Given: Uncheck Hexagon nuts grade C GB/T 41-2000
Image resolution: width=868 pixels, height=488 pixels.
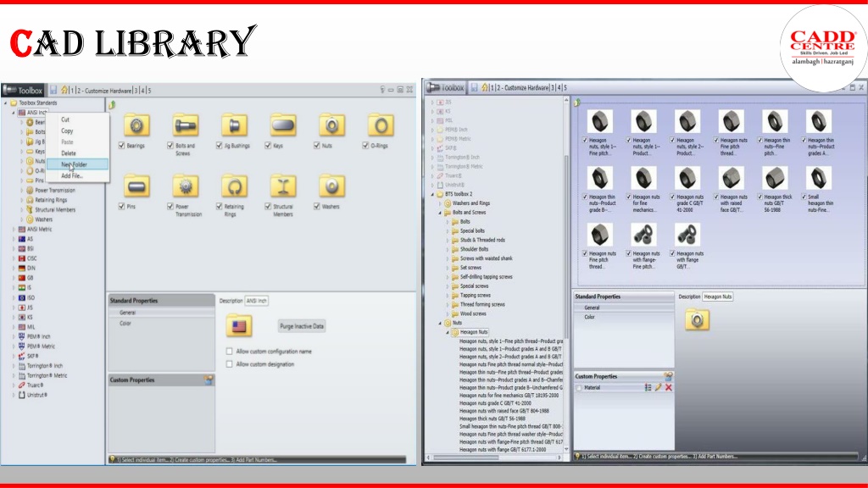Looking at the screenshot, I should point(672,197).
